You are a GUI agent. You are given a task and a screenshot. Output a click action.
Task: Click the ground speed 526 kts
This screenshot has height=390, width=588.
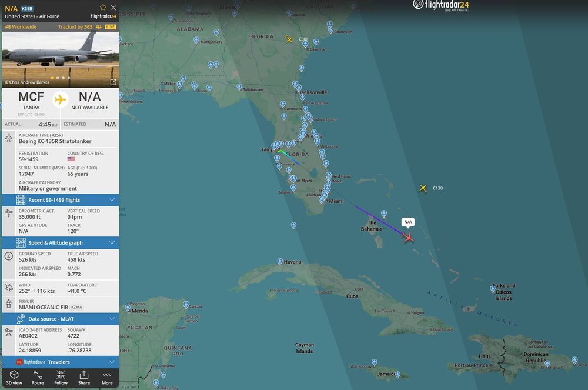pos(28,260)
